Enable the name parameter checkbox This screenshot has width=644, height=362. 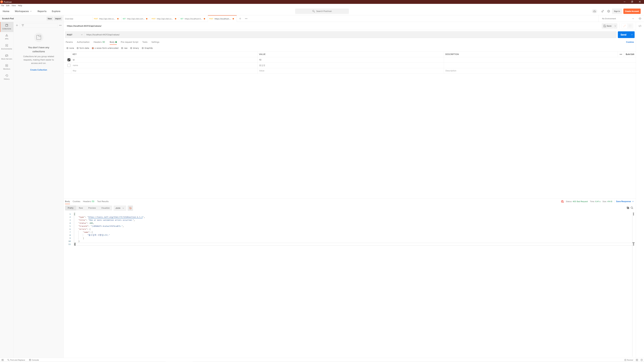69,65
